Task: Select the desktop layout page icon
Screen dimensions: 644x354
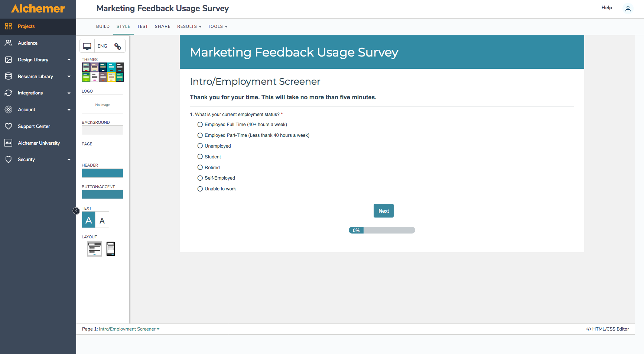Action: pos(94,249)
